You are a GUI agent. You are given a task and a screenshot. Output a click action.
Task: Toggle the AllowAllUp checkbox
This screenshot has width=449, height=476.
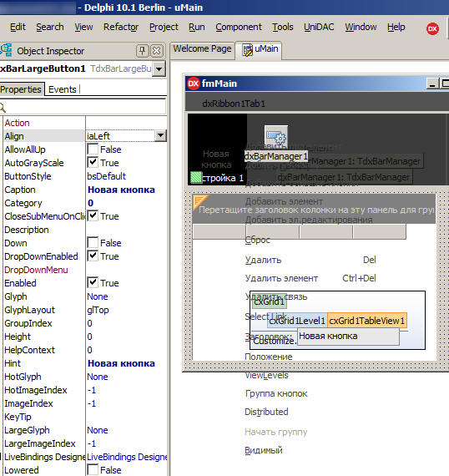93,149
